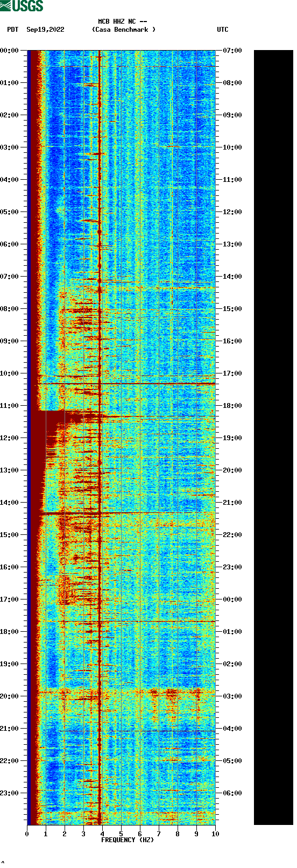Click the 06:00 UTC time label
297x868 pixels.
(x=232, y=793)
